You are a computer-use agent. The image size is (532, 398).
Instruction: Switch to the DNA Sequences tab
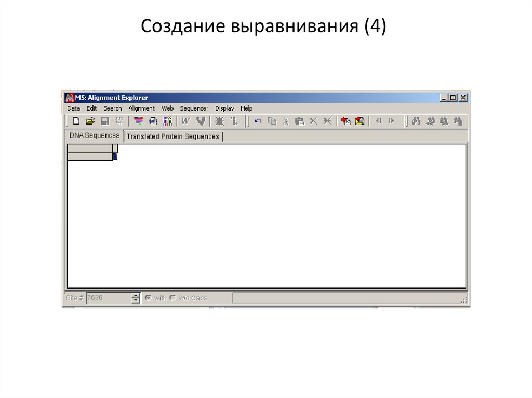pos(95,135)
